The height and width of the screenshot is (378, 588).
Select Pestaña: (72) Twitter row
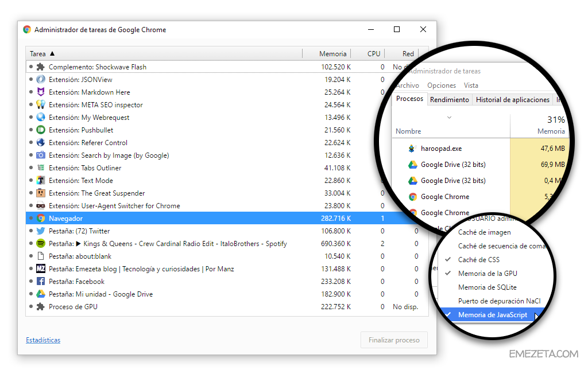click(227, 231)
